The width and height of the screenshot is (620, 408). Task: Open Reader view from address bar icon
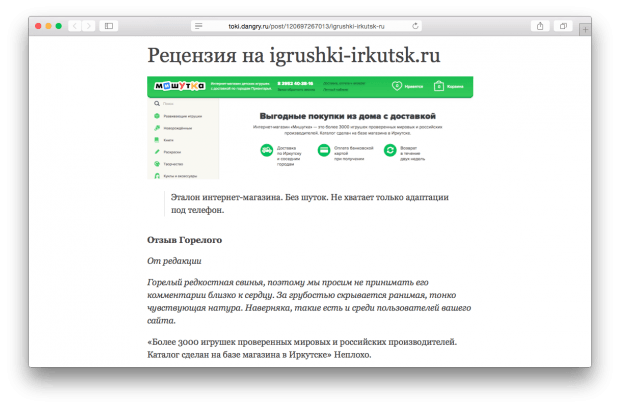[200, 25]
